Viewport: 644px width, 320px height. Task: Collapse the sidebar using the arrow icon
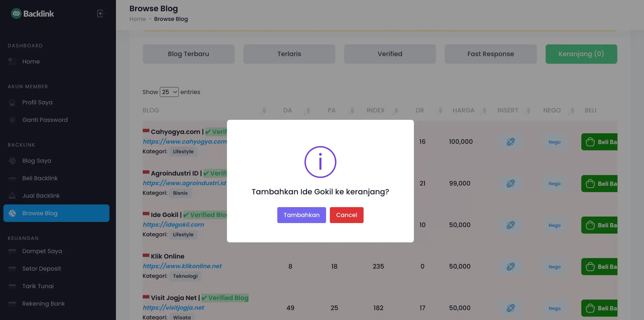pyautogui.click(x=101, y=14)
